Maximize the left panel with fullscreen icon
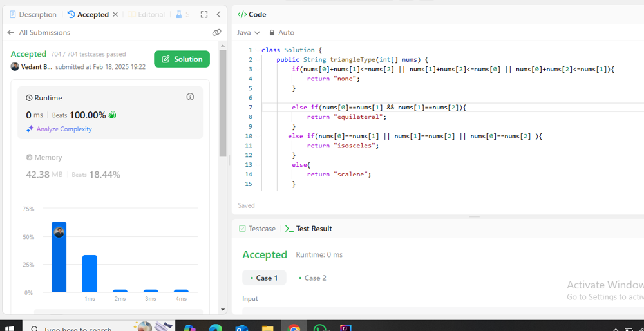Viewport: 644px width, 331px height. [x=204, y=14]
